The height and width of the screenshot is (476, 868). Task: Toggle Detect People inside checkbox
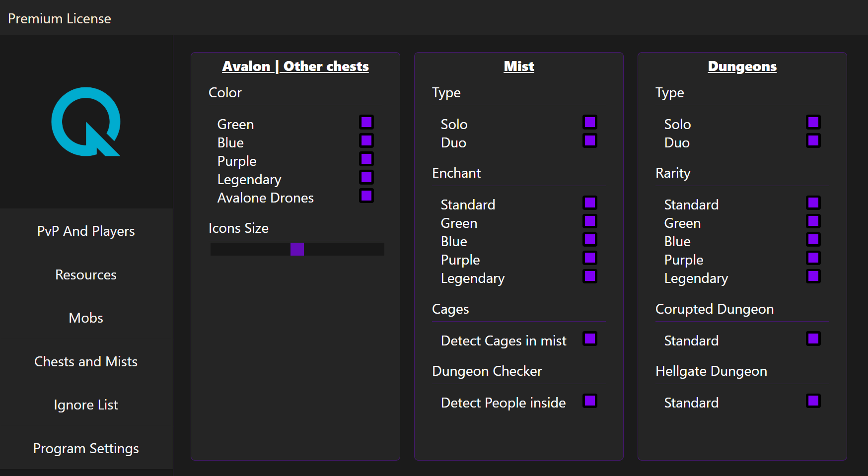[x=590, y=401]
